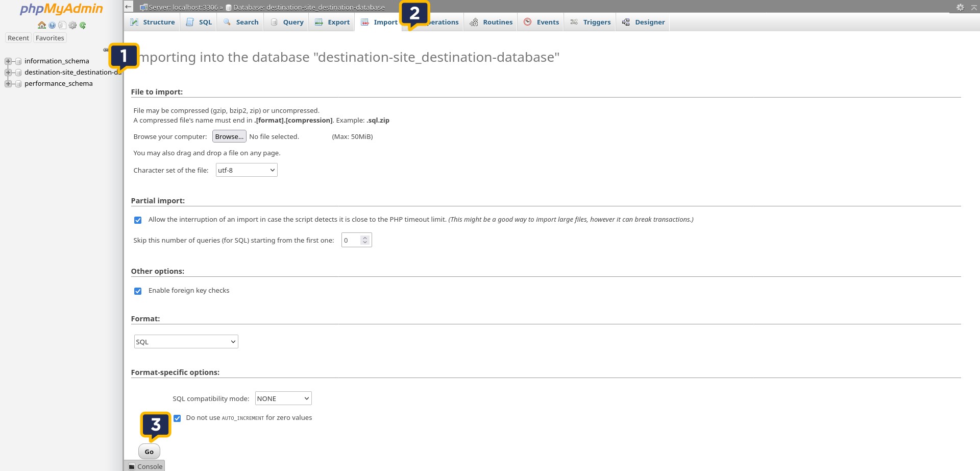Select information_schema in the database tree

[x=57, y=61]
